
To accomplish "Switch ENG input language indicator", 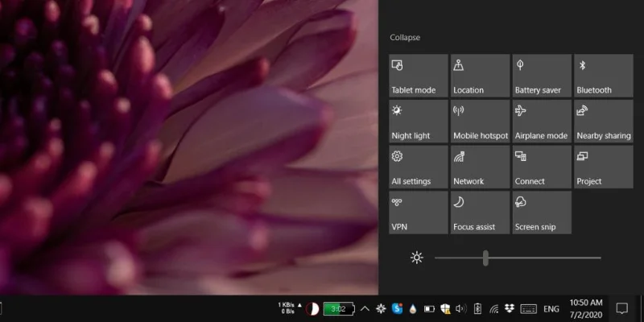I will click(551, 309).
